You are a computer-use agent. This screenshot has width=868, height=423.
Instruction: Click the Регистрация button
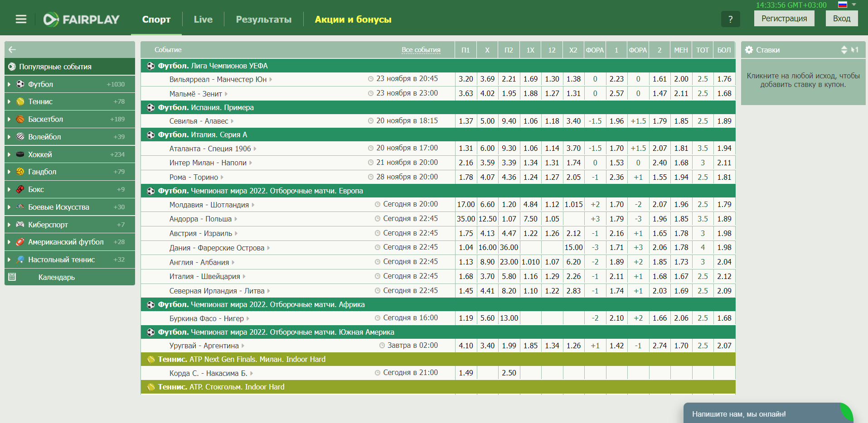coord(784,19)
